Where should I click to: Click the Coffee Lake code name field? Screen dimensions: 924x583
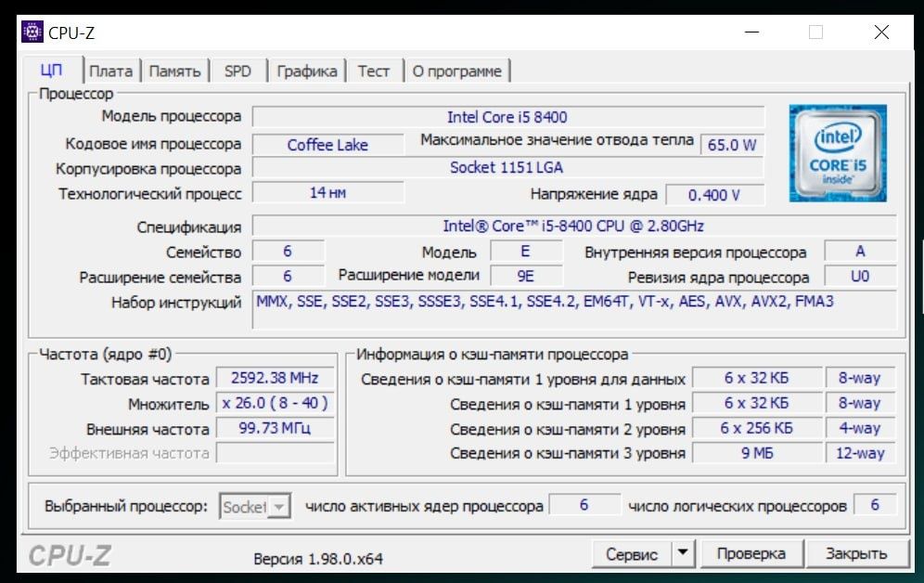(327, 145)
